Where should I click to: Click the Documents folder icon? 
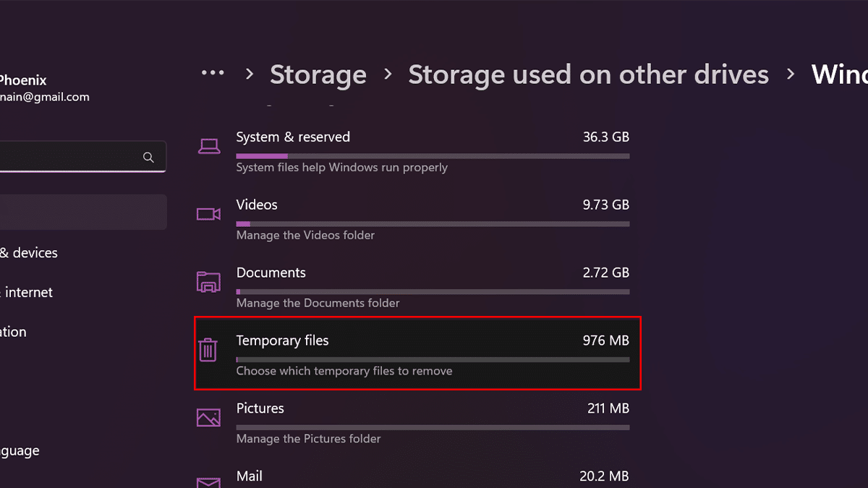coord(208,282)
